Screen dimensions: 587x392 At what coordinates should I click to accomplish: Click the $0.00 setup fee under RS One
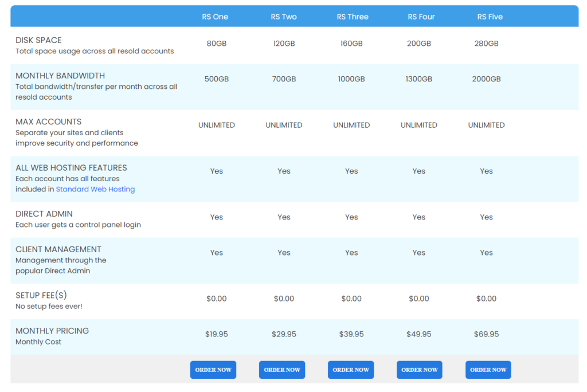coord(216,299)
